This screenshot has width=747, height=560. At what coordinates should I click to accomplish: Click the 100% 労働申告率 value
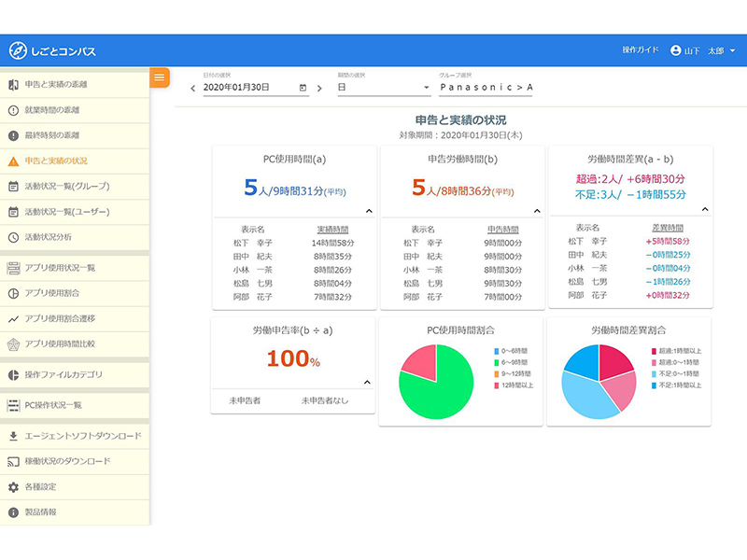click(x=293, y=358)
